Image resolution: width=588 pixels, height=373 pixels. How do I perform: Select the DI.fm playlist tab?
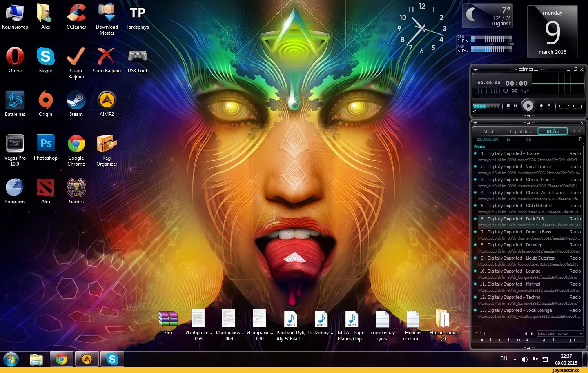click(x=552, y=131)
